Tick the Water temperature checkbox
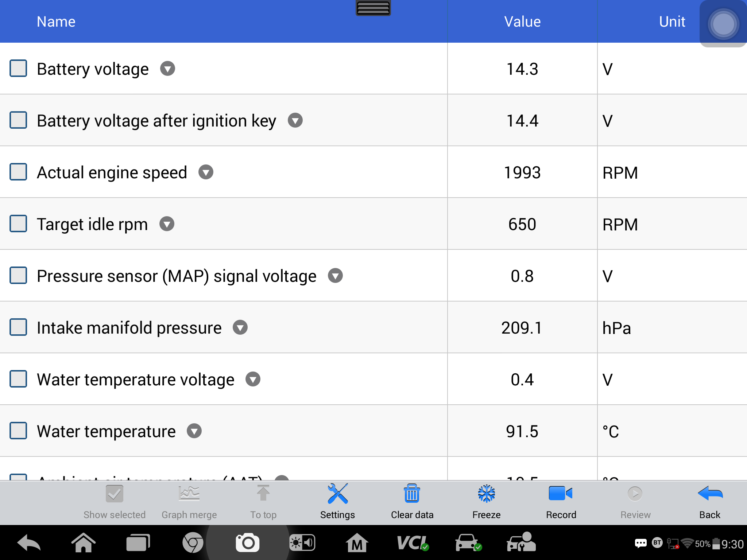 pyautogui.click(x=18, y=431)
